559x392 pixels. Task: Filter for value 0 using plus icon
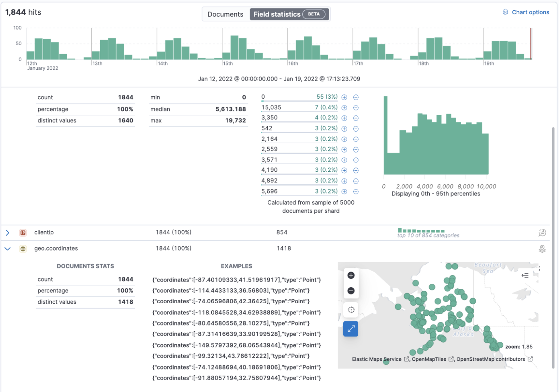coord(344,97)
